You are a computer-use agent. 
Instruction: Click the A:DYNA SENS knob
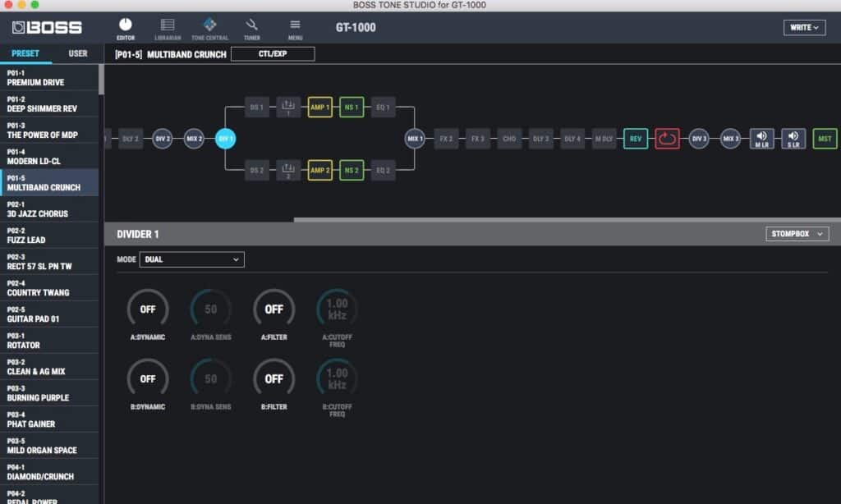tap(211, 309)
